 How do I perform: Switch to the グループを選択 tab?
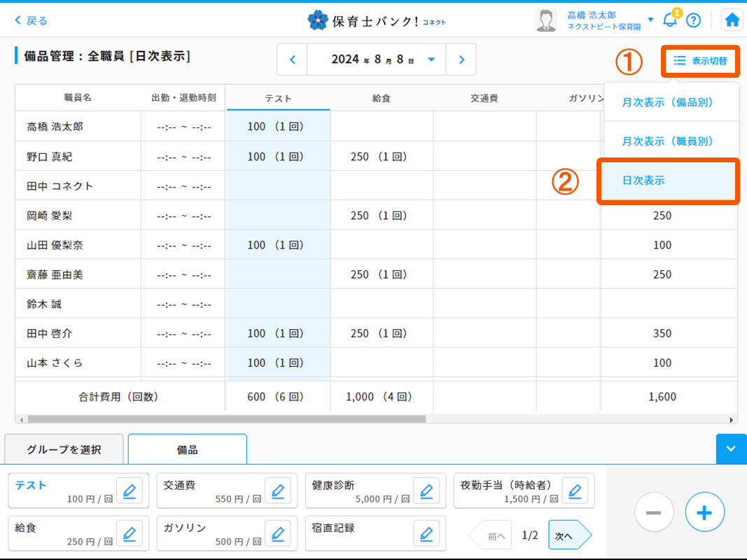64,449
